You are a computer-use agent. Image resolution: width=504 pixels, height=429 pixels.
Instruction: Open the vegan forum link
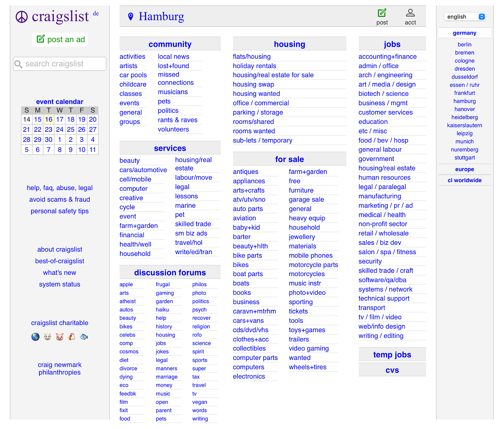tap(200, 402)
